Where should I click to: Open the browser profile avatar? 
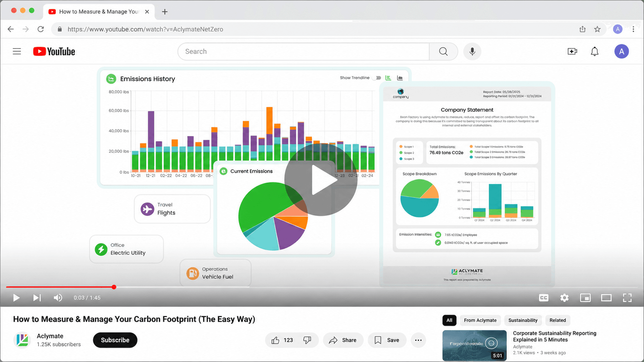tap(618, 29)
